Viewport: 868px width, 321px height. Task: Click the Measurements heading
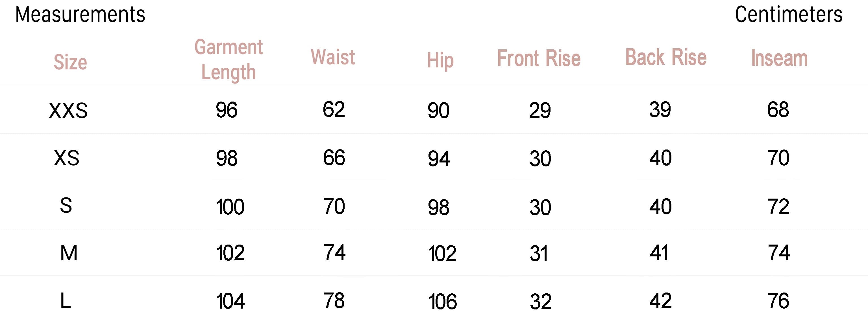80,15
